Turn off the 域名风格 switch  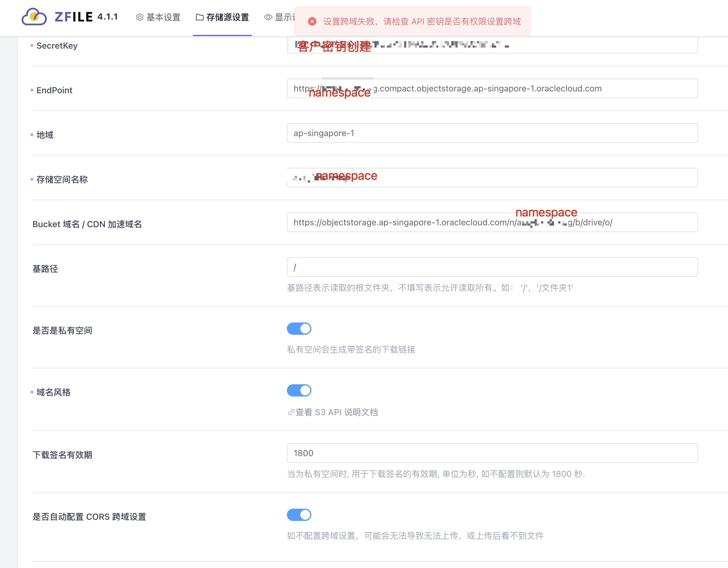(299, 390)
